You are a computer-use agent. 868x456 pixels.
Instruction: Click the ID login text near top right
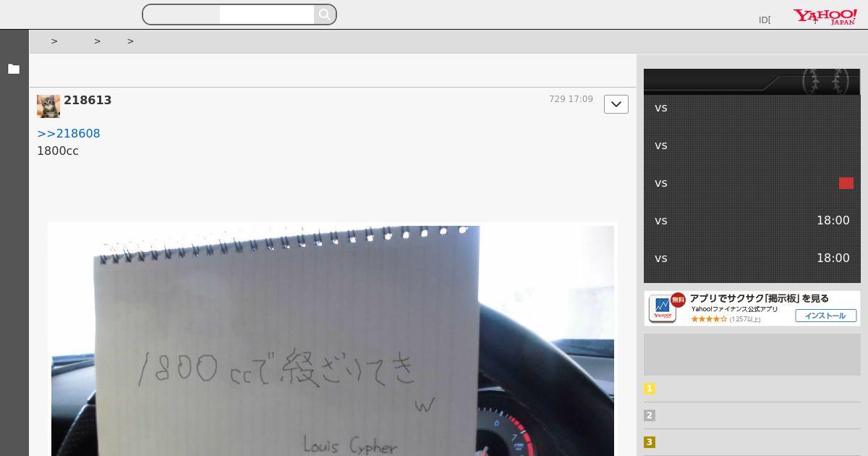pyautogui.click(x=765, y=20)
